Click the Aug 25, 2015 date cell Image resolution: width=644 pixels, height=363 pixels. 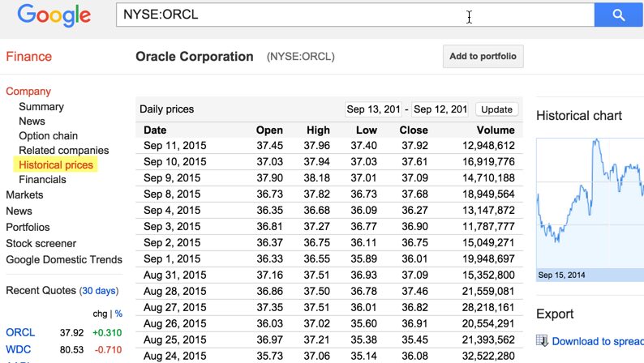tap(175, 340)
